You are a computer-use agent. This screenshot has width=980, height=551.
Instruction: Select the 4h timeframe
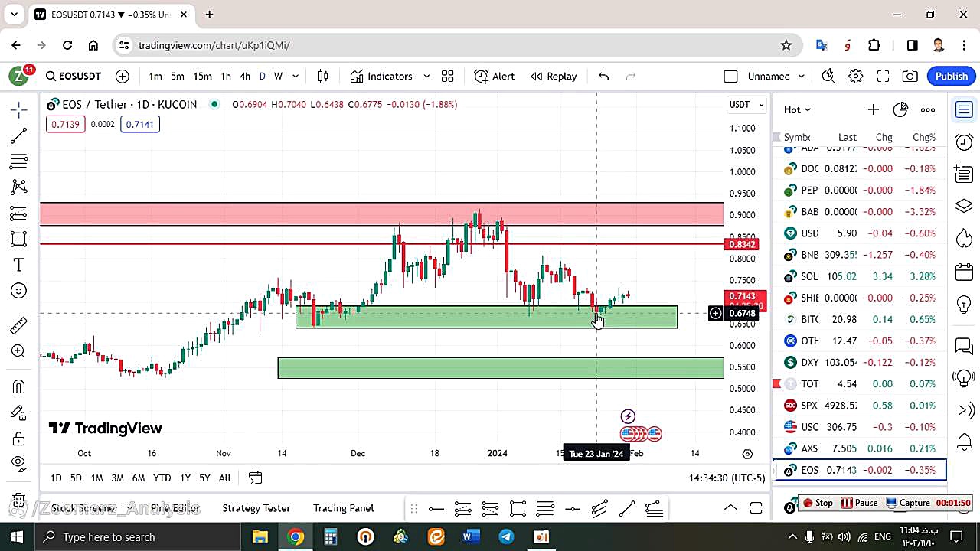[245, 76]
